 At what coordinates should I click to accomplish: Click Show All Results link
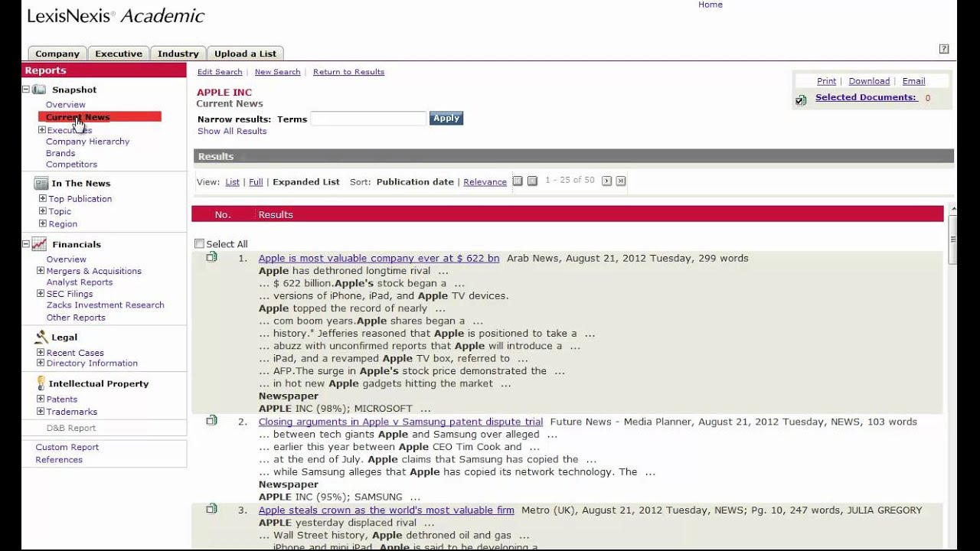[x=232, y=132]
